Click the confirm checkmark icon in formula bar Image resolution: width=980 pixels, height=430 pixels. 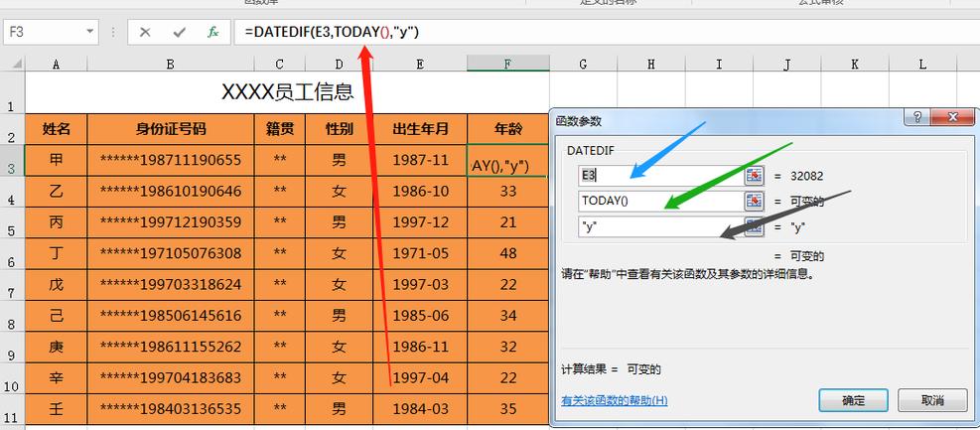(180, 32)
